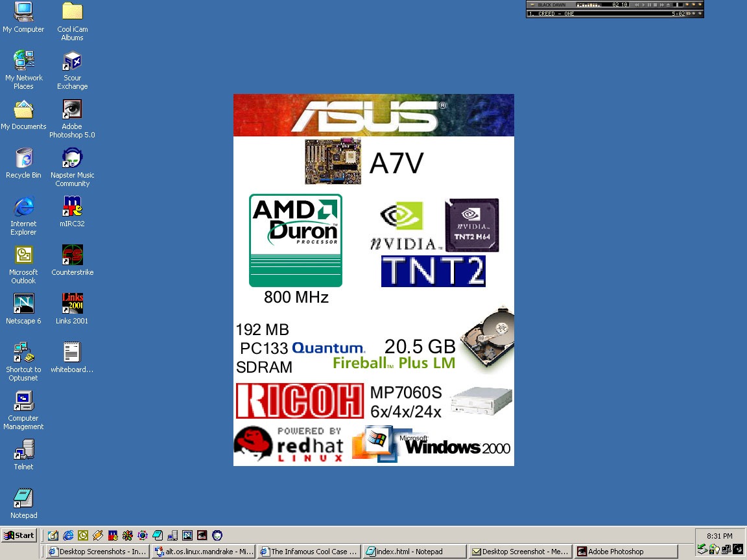Open the Recycle Bin
747x560 pixels.
(x=23, y=158)
